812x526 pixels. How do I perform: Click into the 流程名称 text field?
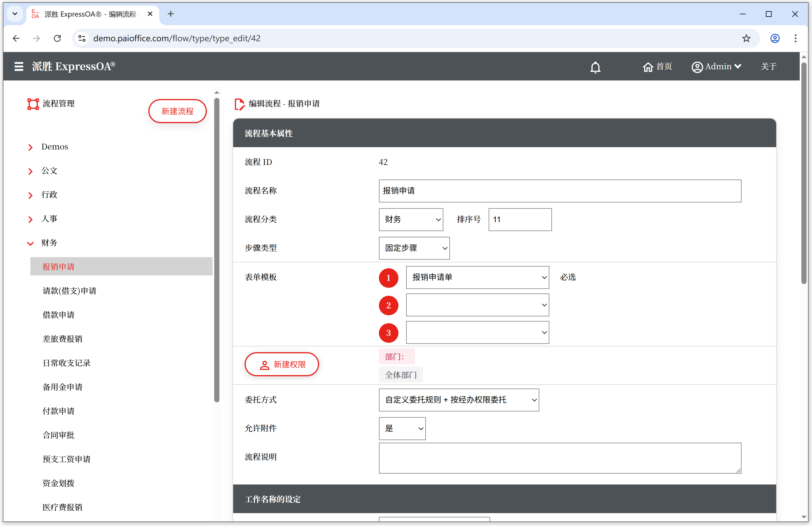click(x=560, y=191)
